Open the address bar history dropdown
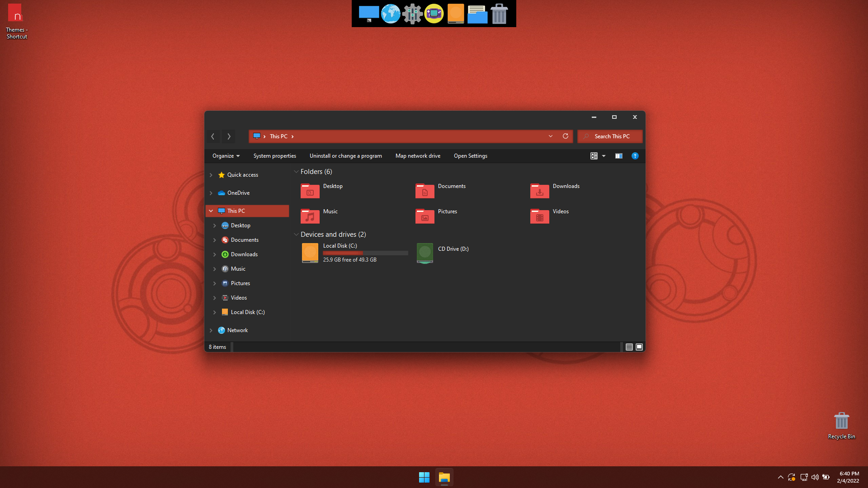The width and height of the screenshot is (868, 488). [x=550, y=136]
